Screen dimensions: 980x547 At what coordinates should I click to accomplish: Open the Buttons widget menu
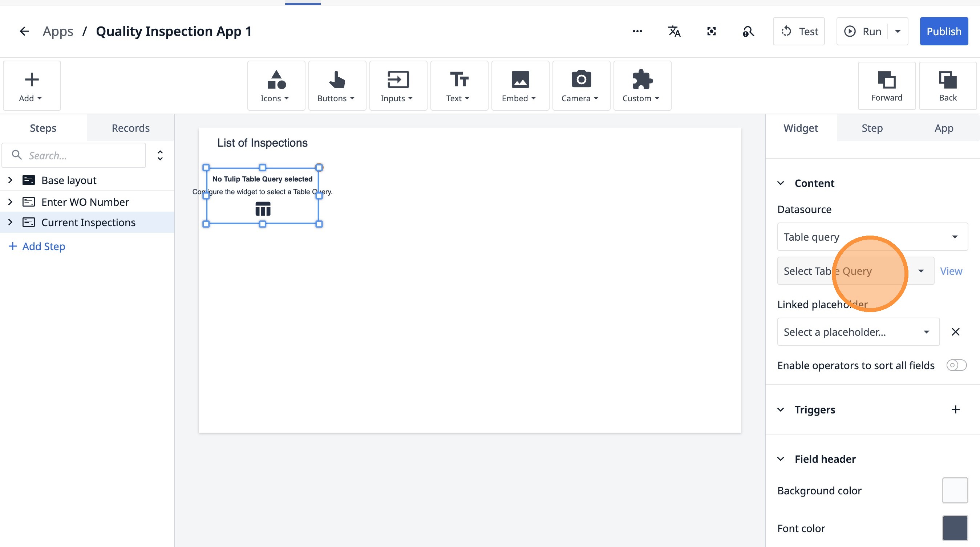point(337,86)
